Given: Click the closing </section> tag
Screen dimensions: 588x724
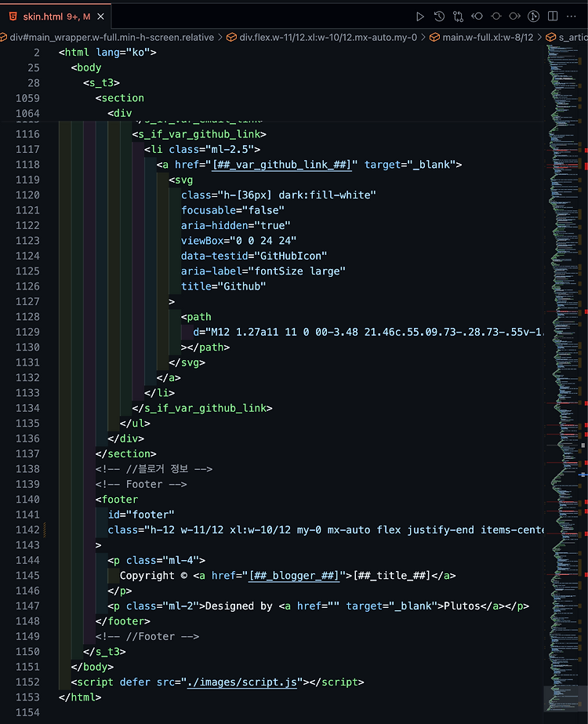Looking at the screenshot, I should click(126, 454).
